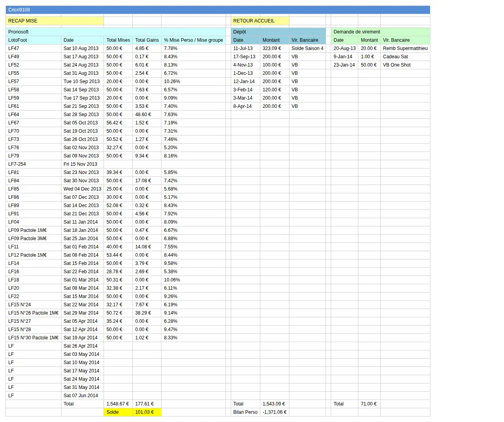Image resolution: width=504 pixels, height=422 pixels.
Task: Select the % Mise Perso / Mise groupe header
Action: 193,40
